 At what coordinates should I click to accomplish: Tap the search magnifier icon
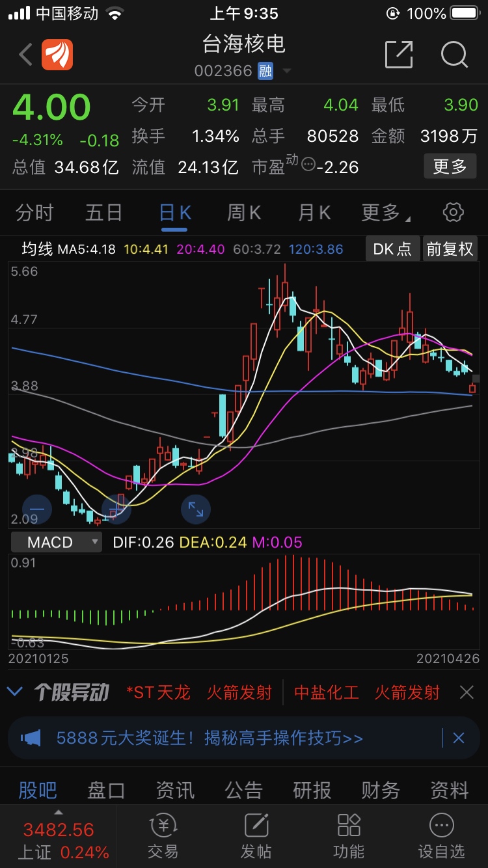click(454, 55)
